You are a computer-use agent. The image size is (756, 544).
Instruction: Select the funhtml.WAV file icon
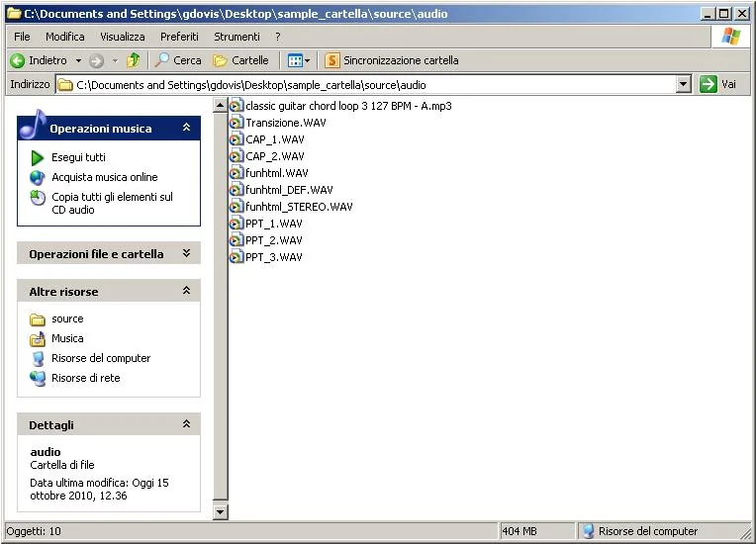pyautogui.click(x=236, y=173)
